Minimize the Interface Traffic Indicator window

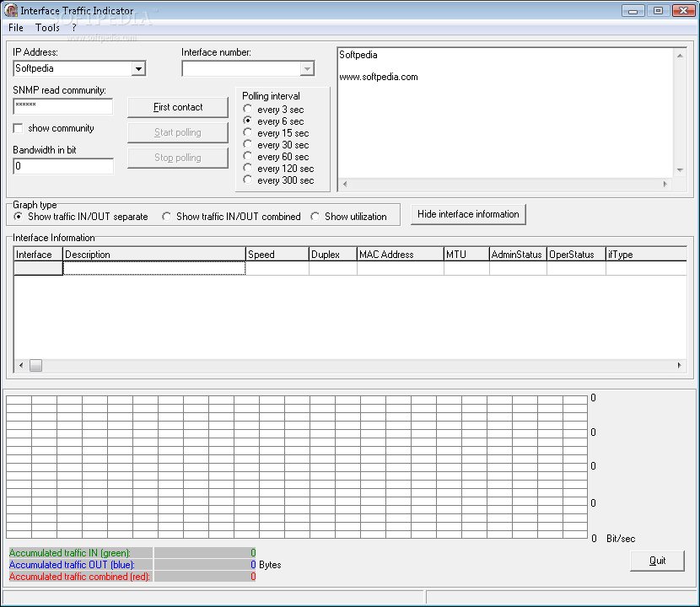point(633,10)
